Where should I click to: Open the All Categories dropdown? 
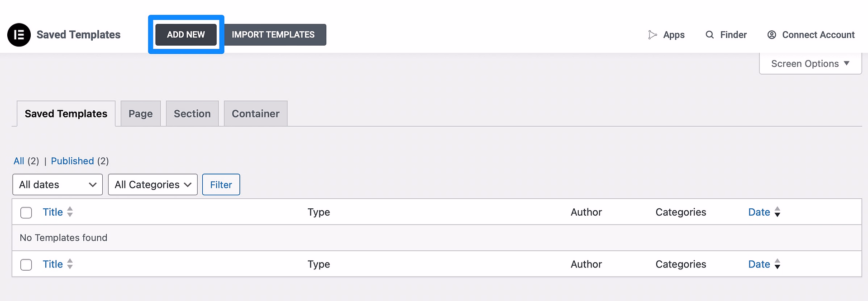[153, 184]
